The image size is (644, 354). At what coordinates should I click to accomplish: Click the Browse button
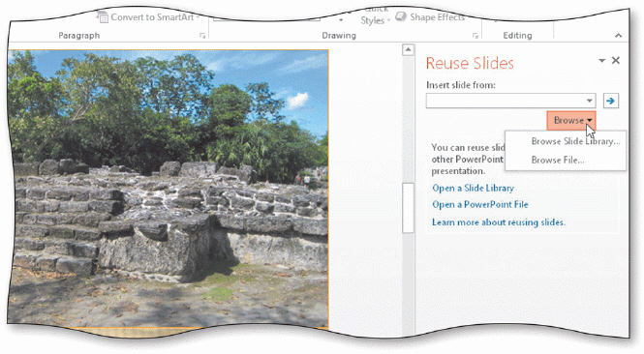(571, 120)
